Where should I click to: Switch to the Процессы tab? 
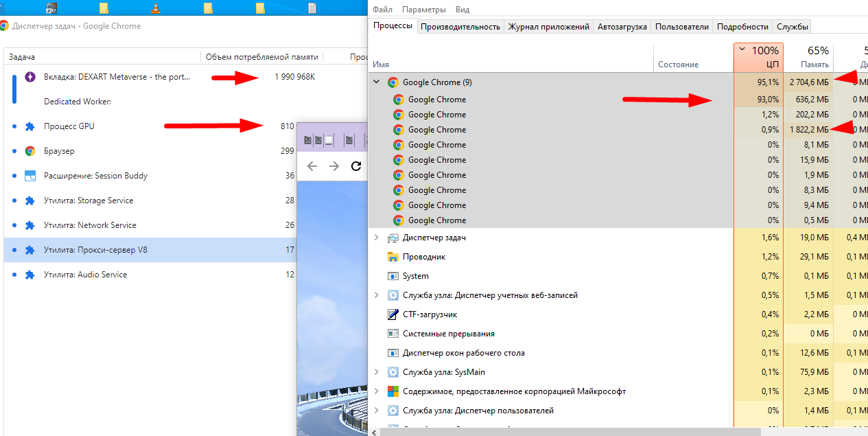[x=392, y=26]
